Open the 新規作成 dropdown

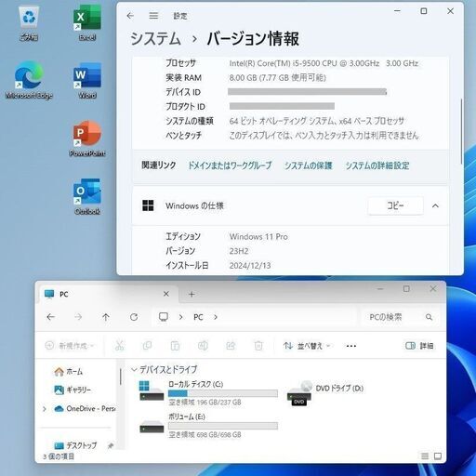pos(70,346)
